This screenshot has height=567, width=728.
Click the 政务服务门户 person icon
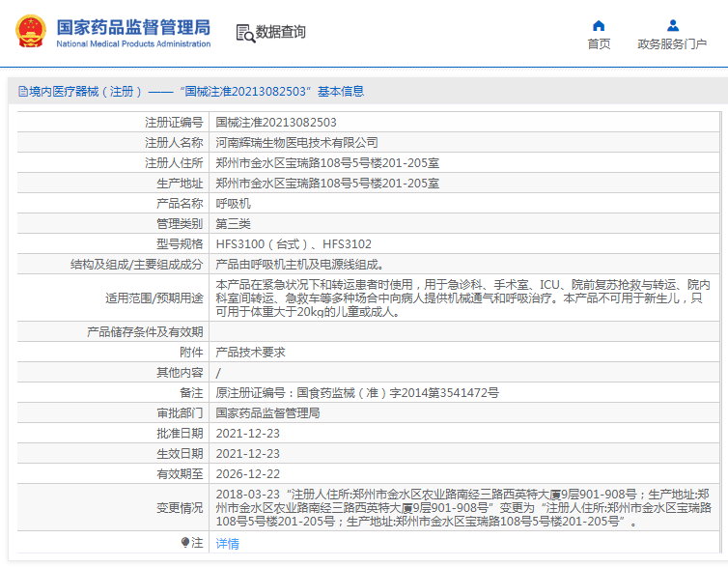click(672, 25)
